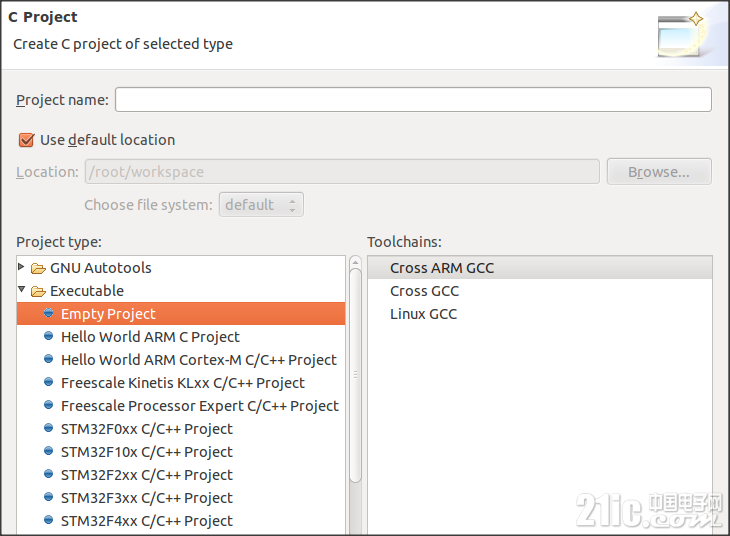Choose the Cross ARM GCC toolchain
The image size is (730, 536).
pyautogui.click(x=540, y=268)
